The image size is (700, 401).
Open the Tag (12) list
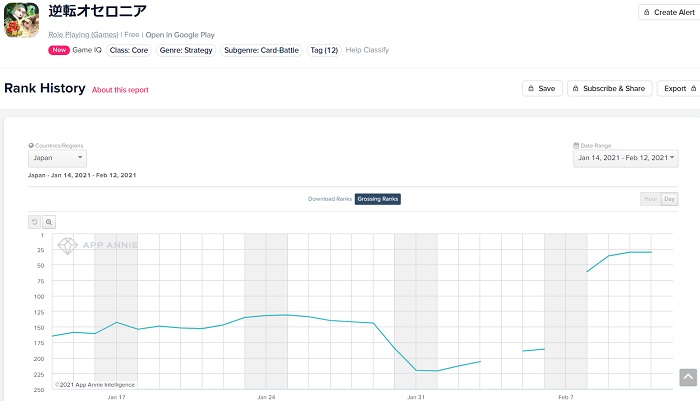(x=324, y=50)
